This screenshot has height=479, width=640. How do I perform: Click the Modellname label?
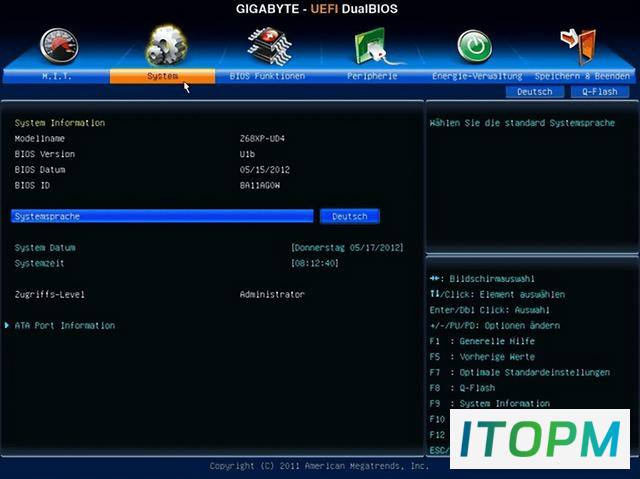coord(40,138)
